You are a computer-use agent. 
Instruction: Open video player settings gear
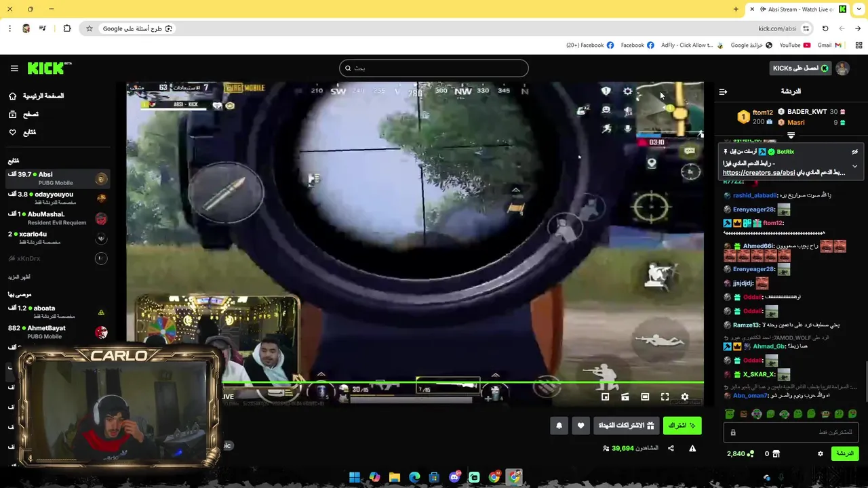click(x=685, y=396)
